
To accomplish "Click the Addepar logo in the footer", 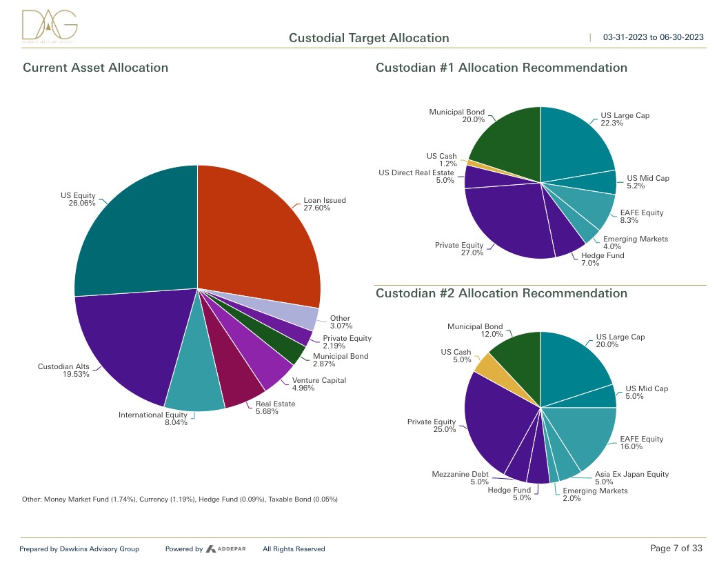I will click(225, 549).
